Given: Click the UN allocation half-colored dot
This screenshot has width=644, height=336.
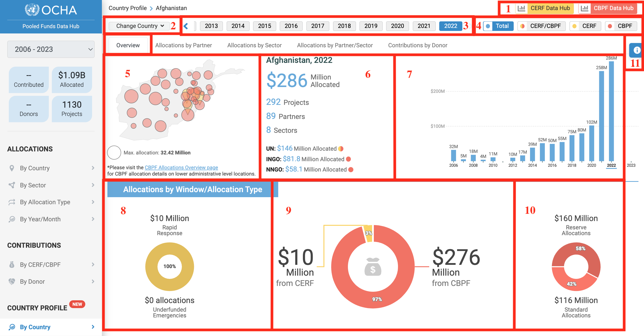Looking at the screenshot, I should (341, 149).
